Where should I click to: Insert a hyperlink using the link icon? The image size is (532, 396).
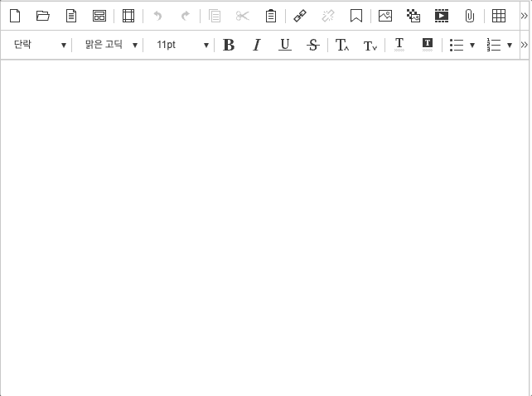click(300, 16)
